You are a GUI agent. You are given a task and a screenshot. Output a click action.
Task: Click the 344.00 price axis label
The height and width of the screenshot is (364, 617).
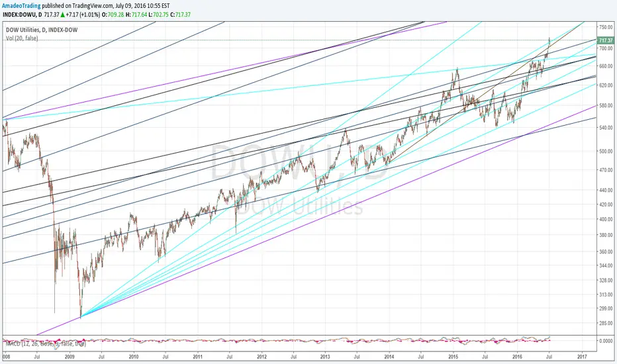coord(606,265)
